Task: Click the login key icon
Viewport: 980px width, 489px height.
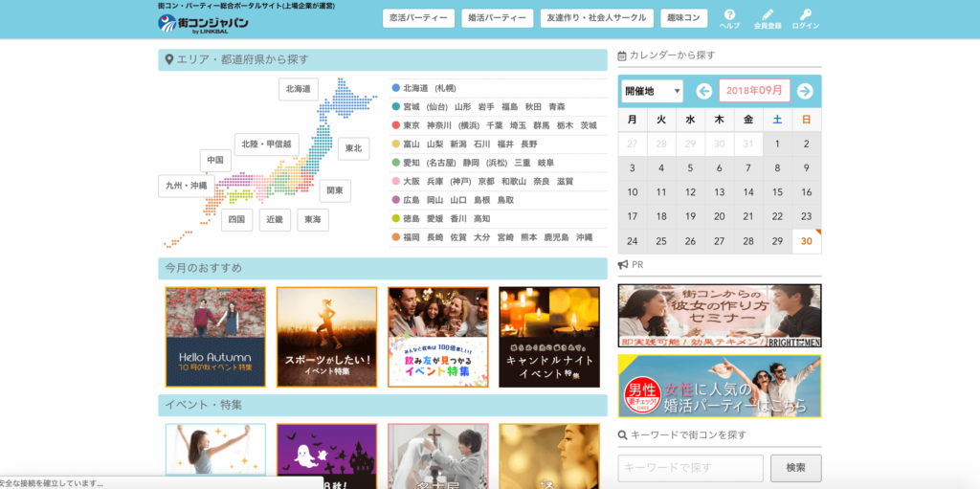Action: tap(806, 15)
